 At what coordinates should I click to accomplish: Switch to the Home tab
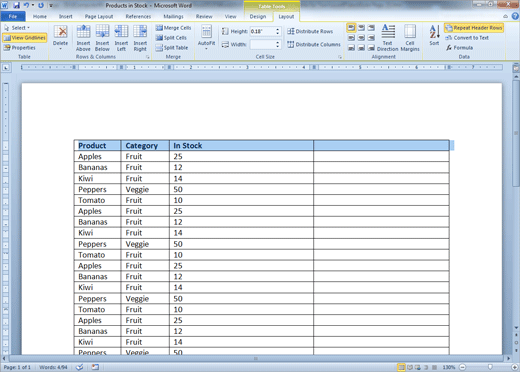point(40,16)
